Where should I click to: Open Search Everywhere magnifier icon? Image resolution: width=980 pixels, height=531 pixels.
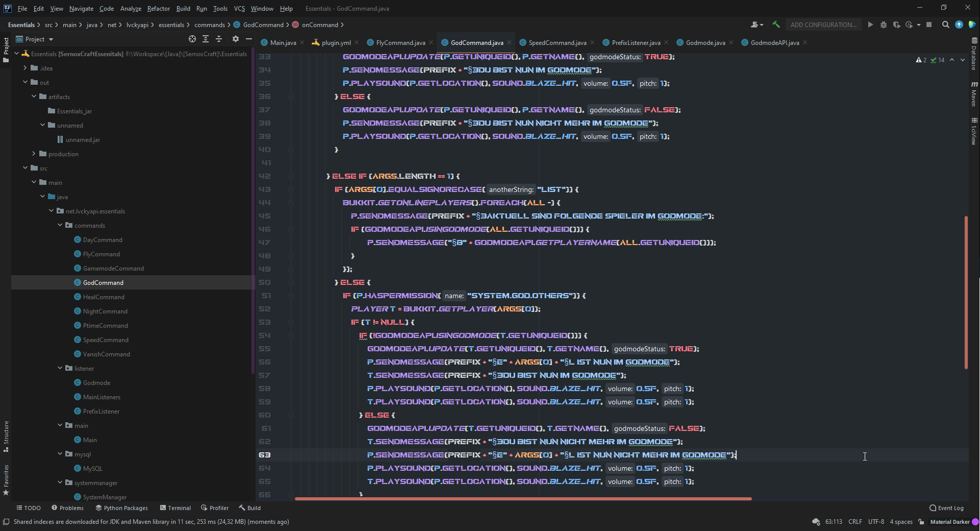tap(945, 25)
